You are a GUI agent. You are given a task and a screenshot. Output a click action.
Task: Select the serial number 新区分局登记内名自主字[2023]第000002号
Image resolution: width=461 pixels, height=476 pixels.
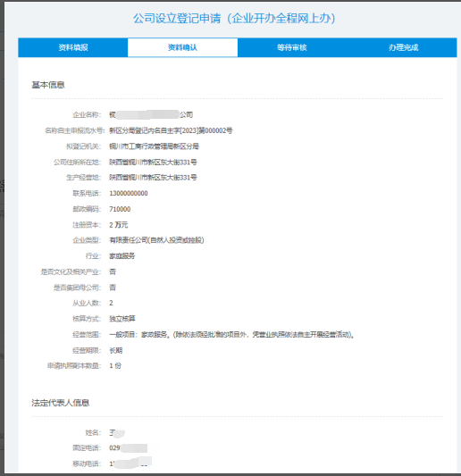(x=171, y=130)
